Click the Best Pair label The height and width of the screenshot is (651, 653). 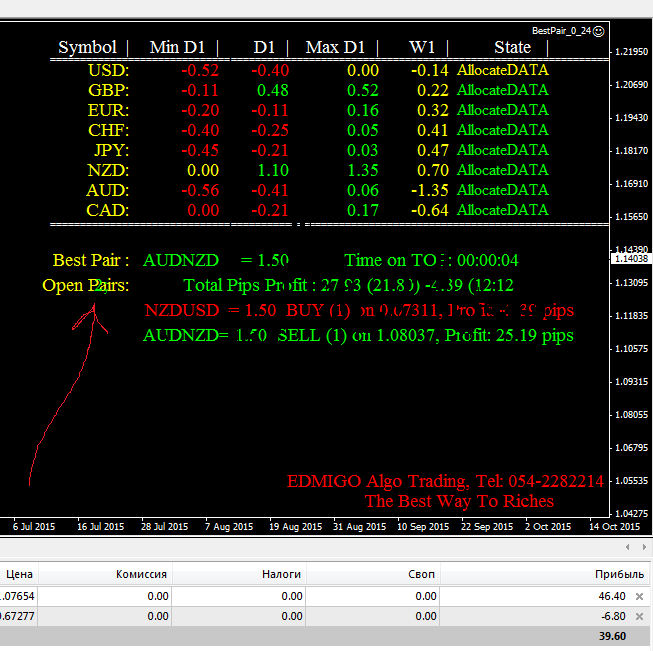pos(91,260)
